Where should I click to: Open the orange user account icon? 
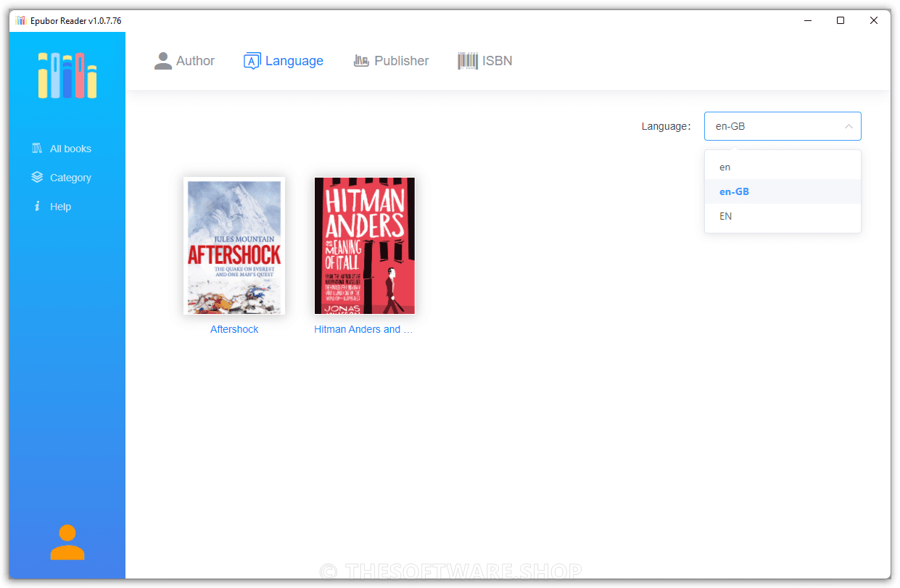(67, 542)
